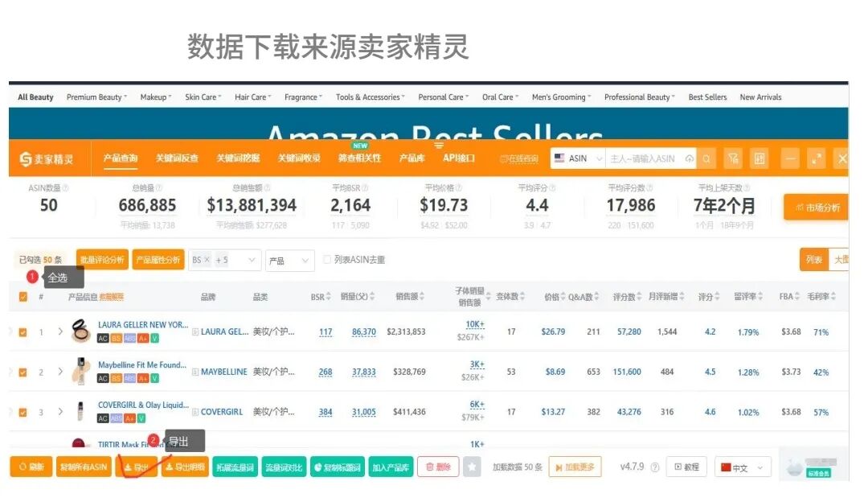Click the star favorite icon in bottom bar

pos(472,467)
